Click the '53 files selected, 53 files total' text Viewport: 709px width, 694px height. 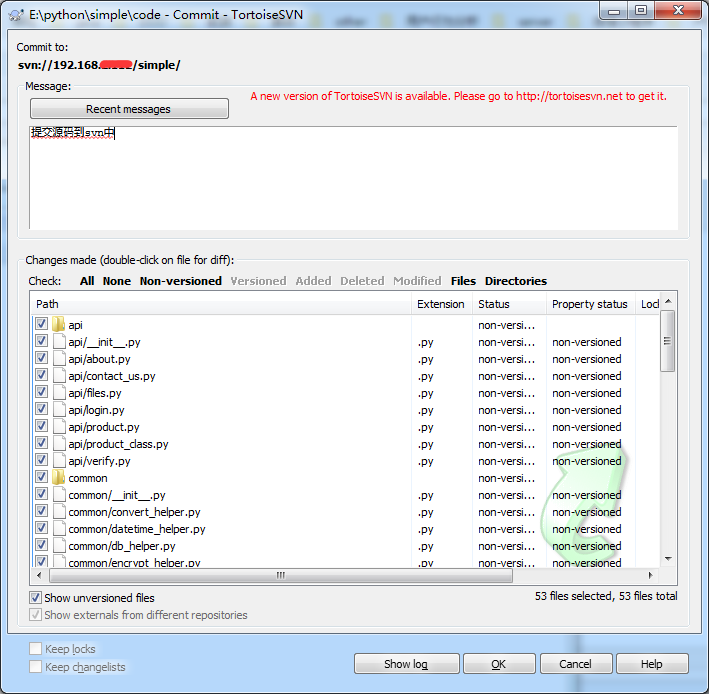[x=606, y=596]
